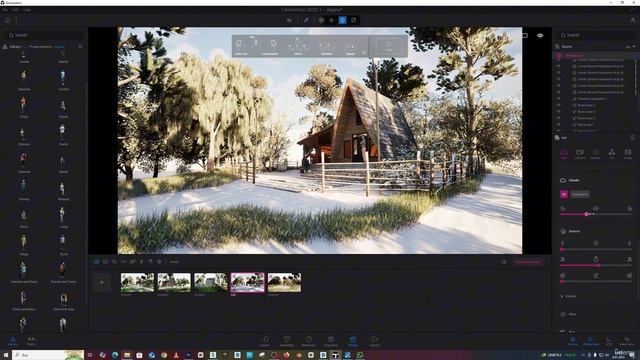Viewport: 640px width, 360px height.
Task: Select the last warm-toned image thumbnail
Action: pos(284,282)
